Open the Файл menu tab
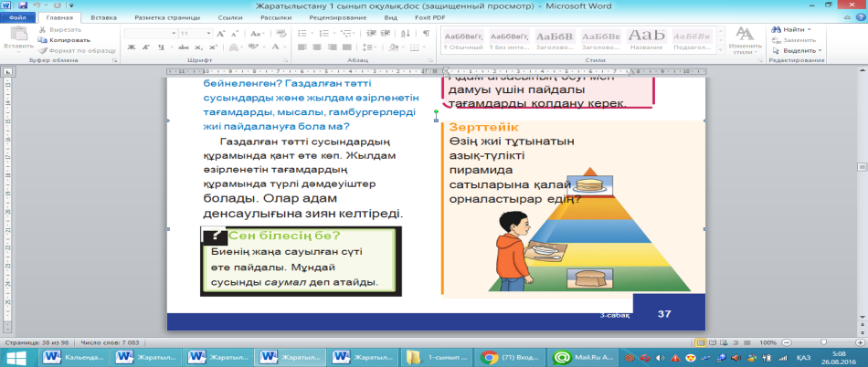Viewport: 868px width, 367px height. [18, 17]
